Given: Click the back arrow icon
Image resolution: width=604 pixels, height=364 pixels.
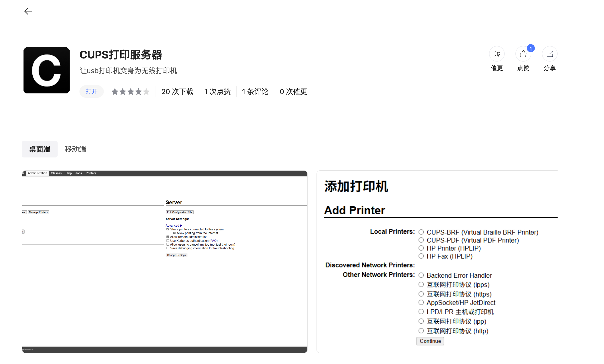Looking at the screenshot, I should click(28, 11).
